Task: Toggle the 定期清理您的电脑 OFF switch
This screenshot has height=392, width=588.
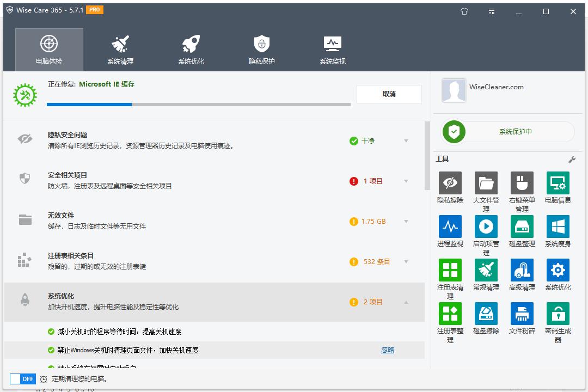Action: [23, 379]
